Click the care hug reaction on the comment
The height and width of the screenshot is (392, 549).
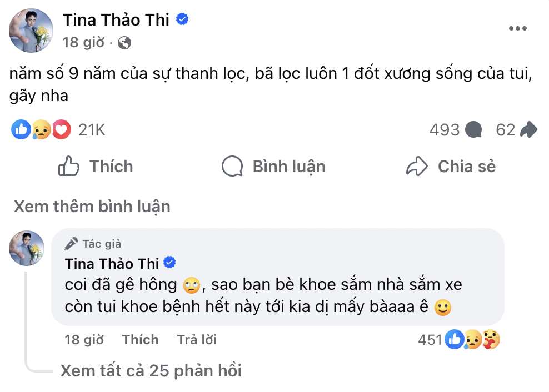tap(491, 340)
